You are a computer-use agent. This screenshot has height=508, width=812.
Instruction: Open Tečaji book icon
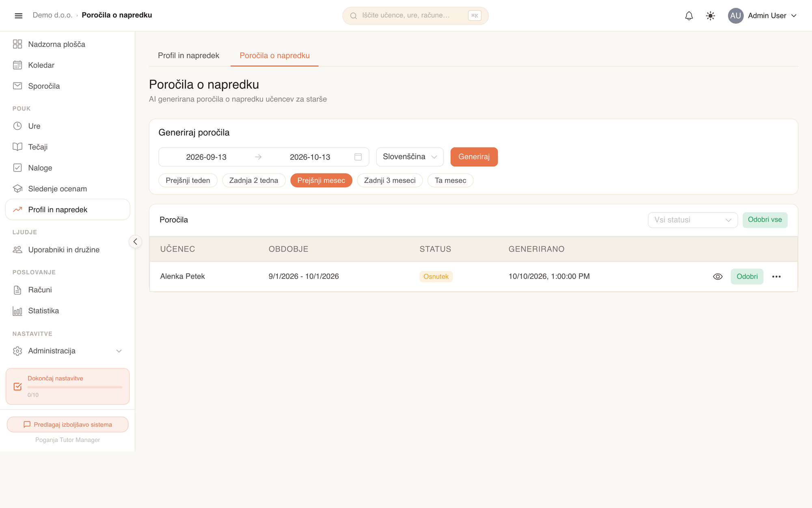point(17,147)
